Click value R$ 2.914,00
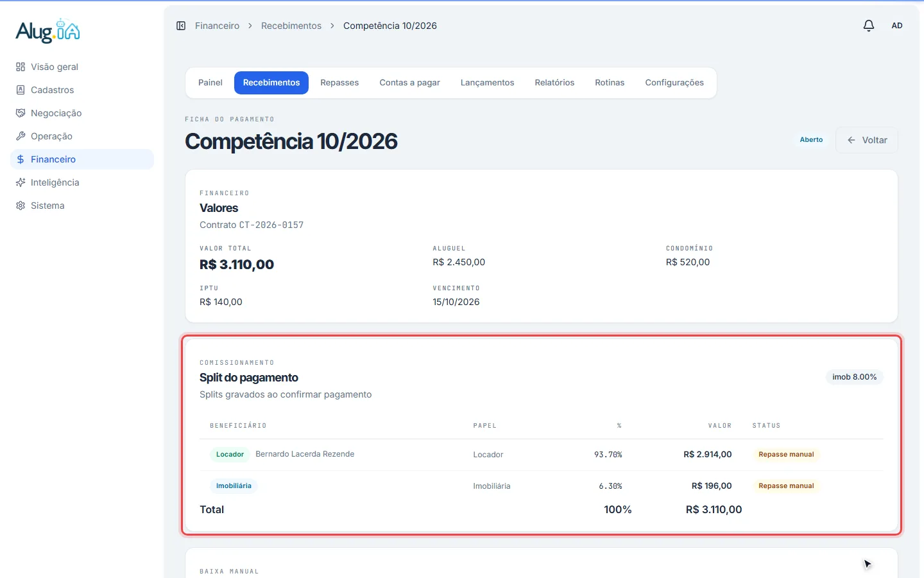 [x=708, y=454]
